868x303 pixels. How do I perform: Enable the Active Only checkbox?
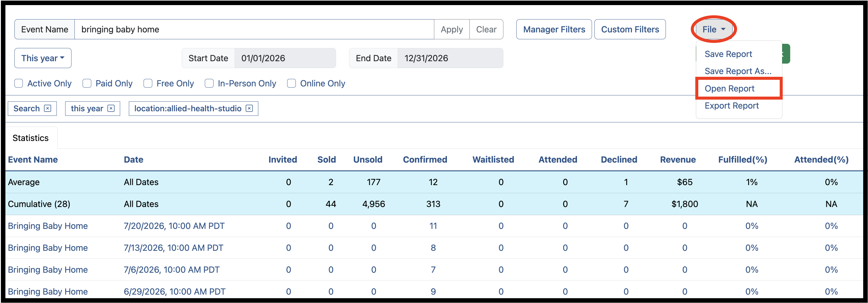[x=19, y=83]
